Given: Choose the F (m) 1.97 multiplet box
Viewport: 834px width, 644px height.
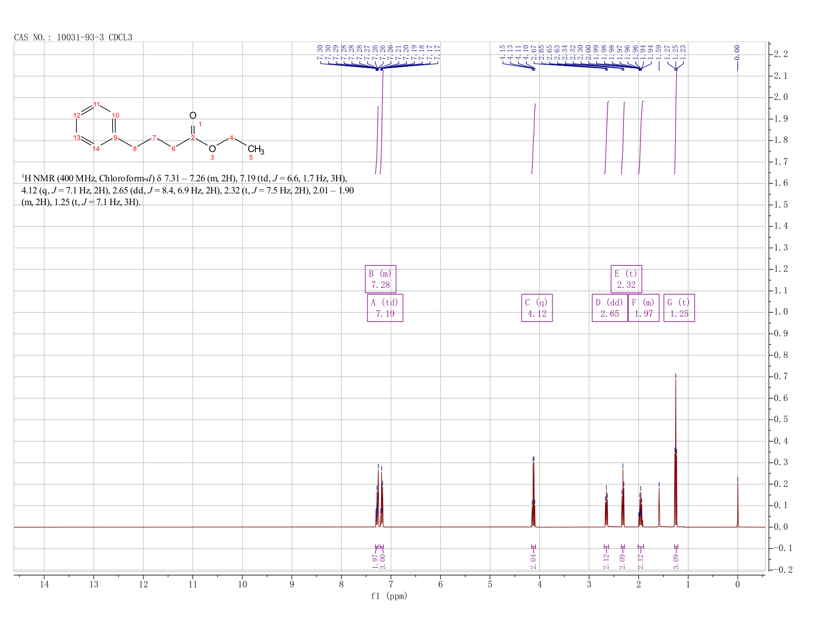Looking at the screenshot, I should pos(643,308).
